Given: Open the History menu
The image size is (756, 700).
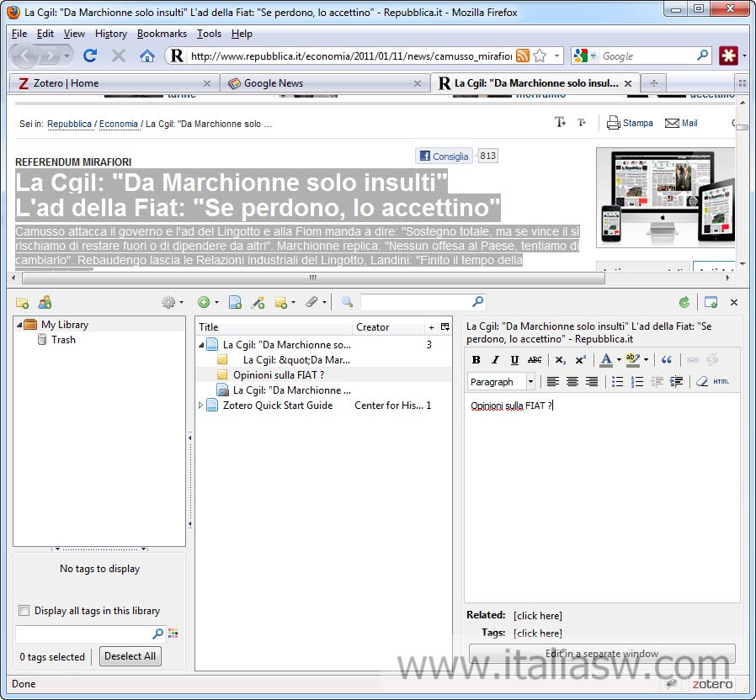Looking at the screenshot, I should [x=111, y=34].
